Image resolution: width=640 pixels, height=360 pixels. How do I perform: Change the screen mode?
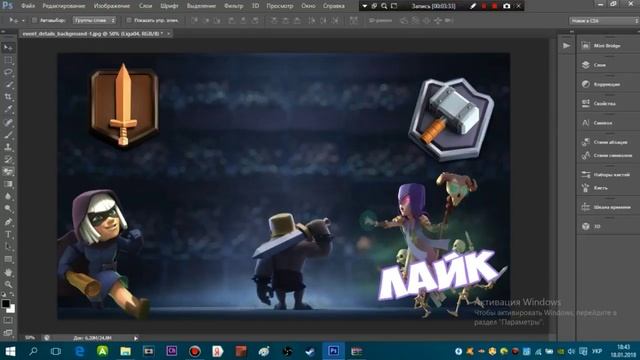(8, 333)
